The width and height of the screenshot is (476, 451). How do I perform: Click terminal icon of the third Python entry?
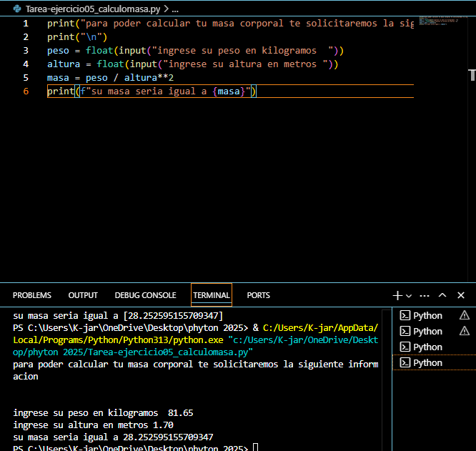point(405,347)
